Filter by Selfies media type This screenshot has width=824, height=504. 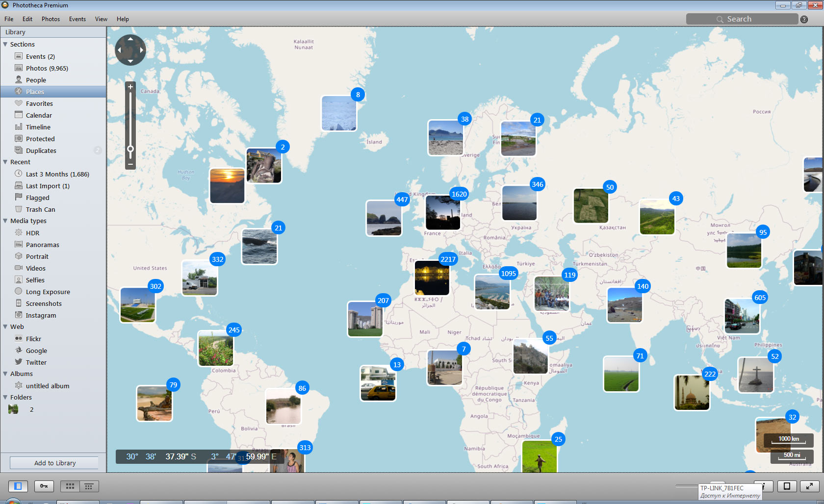(53, 280)
